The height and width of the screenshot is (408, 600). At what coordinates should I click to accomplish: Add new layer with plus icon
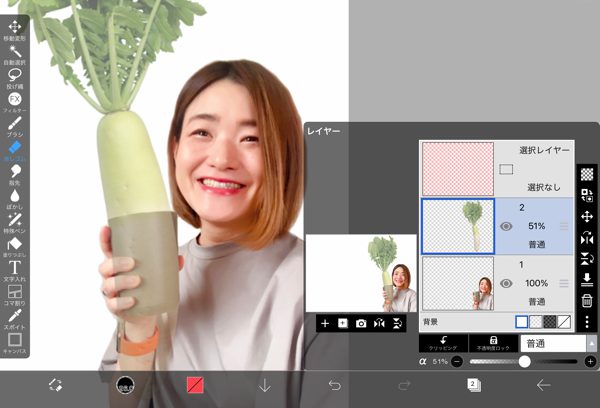click(325, 324)
